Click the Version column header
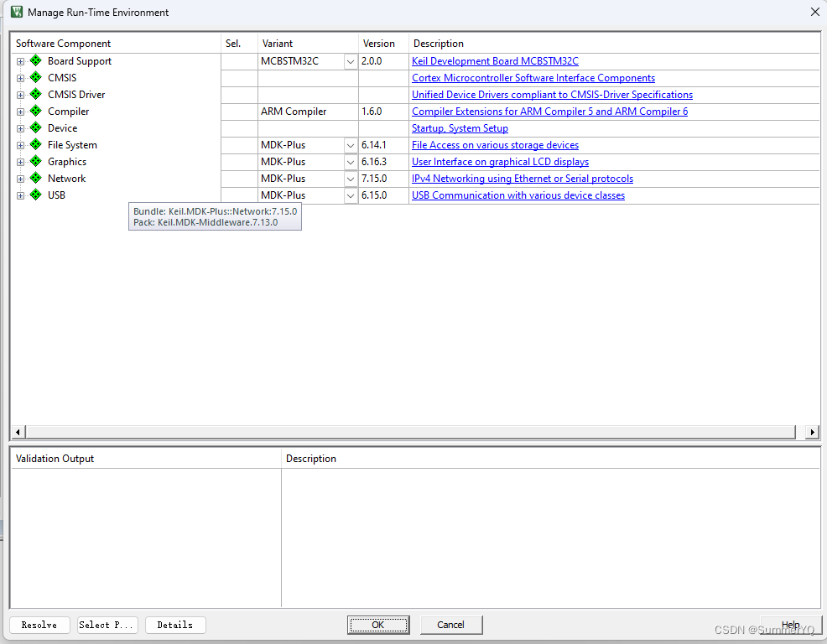827x644 pixels. point(383,44)
